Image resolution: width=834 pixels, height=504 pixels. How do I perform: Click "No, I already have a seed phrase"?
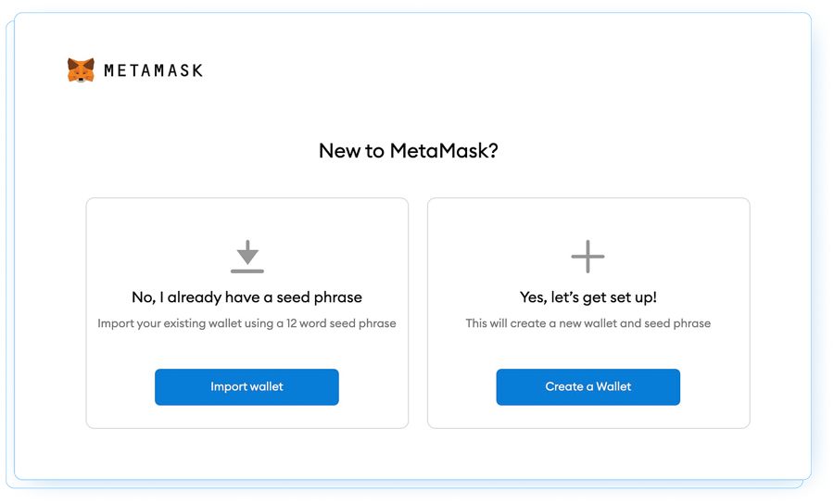[246, 297]
